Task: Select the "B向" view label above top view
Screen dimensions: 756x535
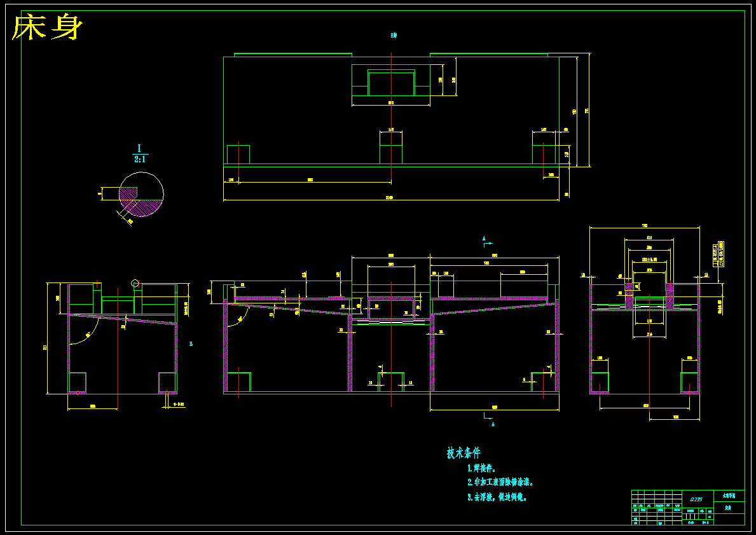Action: tap(394, 35)
